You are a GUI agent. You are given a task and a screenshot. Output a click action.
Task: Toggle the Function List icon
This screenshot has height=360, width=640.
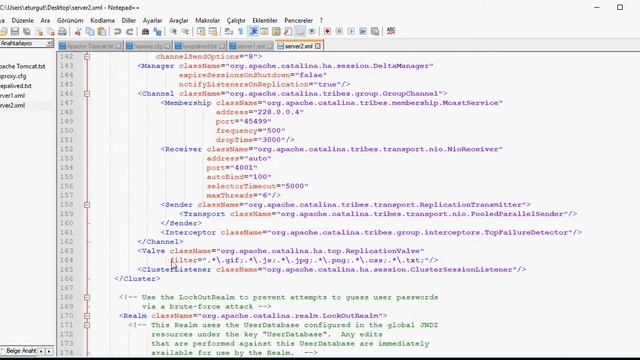288,31
